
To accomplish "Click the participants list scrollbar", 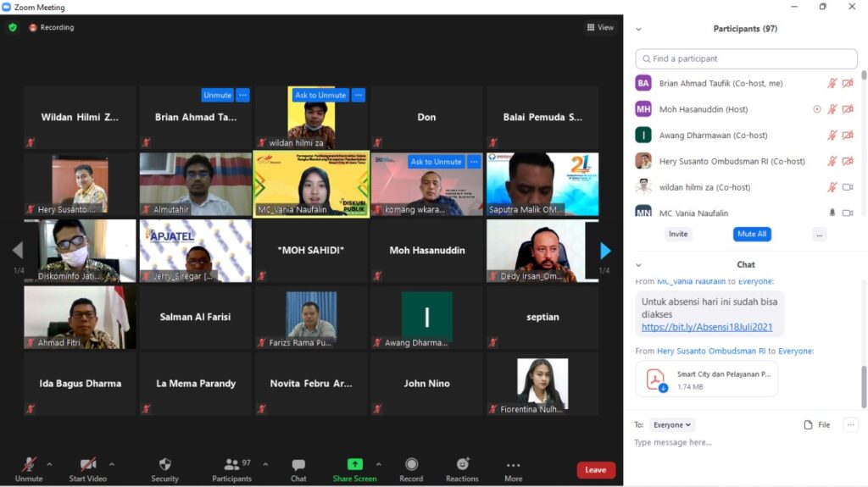I will (x=864, y=76).
